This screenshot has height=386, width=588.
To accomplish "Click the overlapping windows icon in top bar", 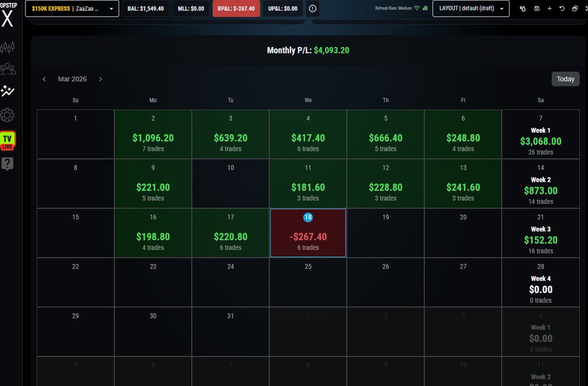I will click(x=575, y=9).
